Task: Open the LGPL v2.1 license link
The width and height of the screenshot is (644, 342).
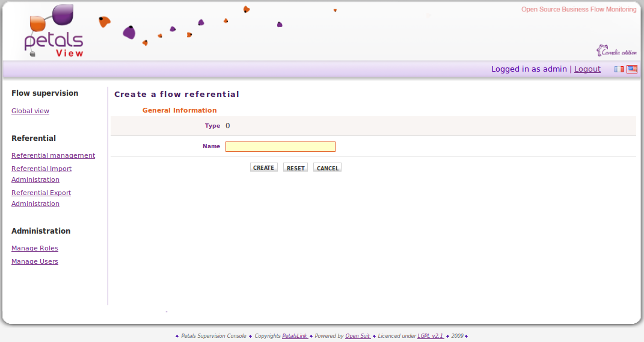Action: [430, 336]
